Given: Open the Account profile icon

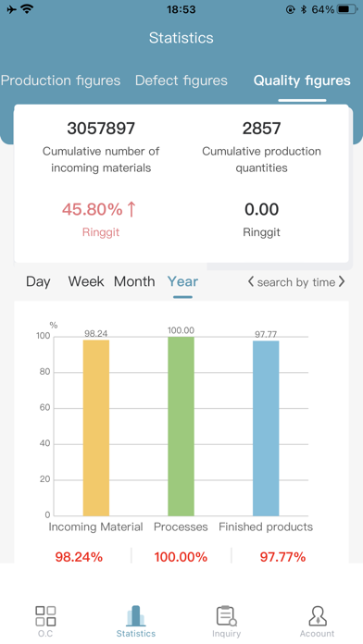Looking at the screenshot, I should point(317,616).
